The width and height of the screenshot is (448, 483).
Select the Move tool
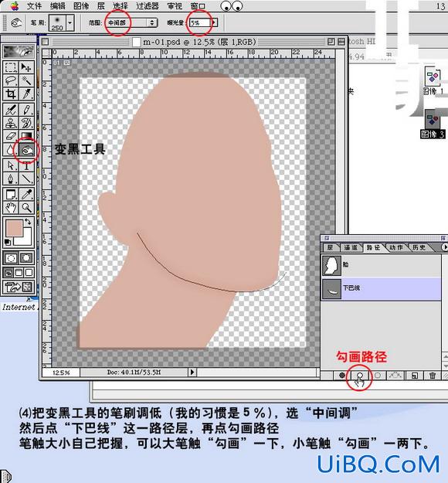click(x=26, y=67)
